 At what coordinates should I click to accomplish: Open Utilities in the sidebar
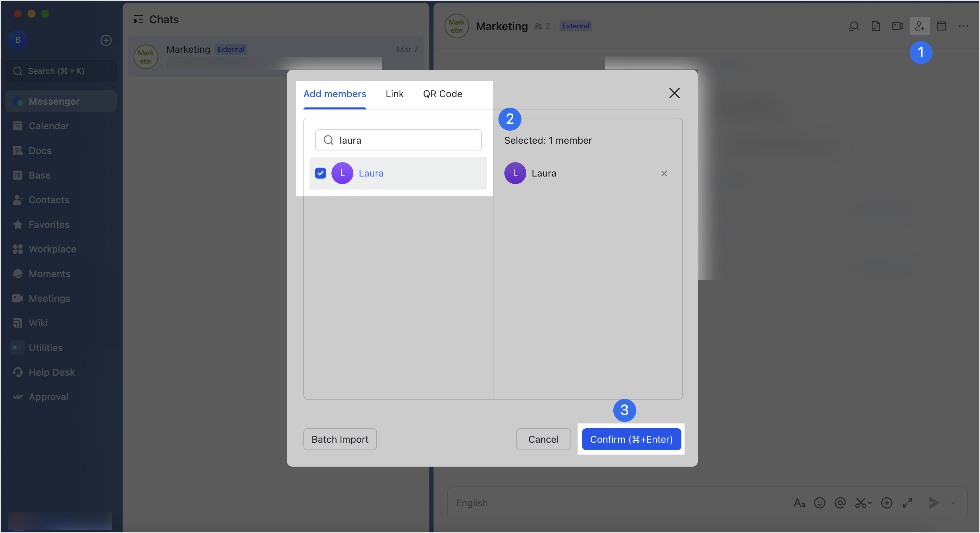tap(61, 348)
